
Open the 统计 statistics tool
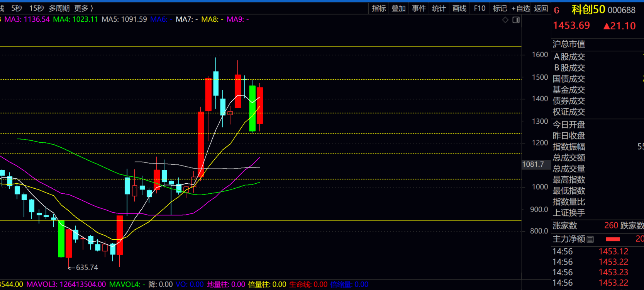(x=439, y=8)
